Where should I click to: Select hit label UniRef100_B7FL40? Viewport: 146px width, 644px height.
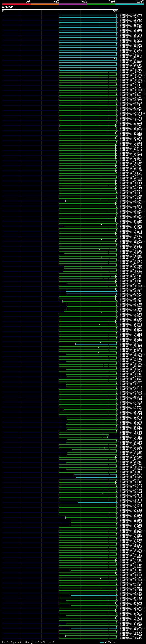[131, 40]
